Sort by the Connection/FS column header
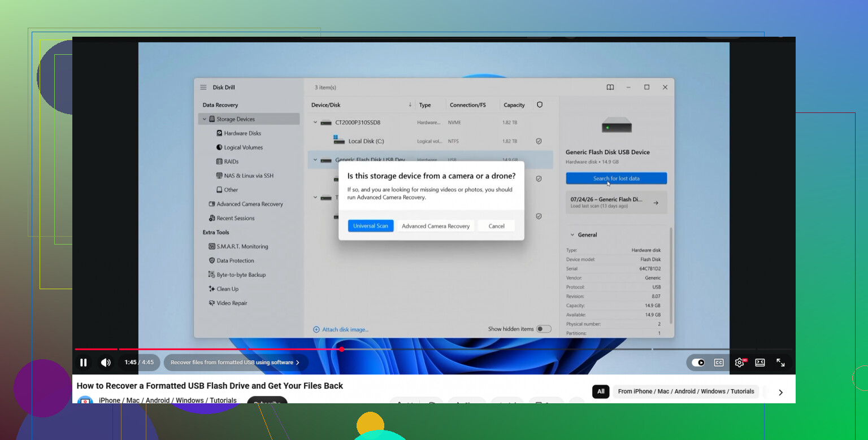 [x=467, y=105]
